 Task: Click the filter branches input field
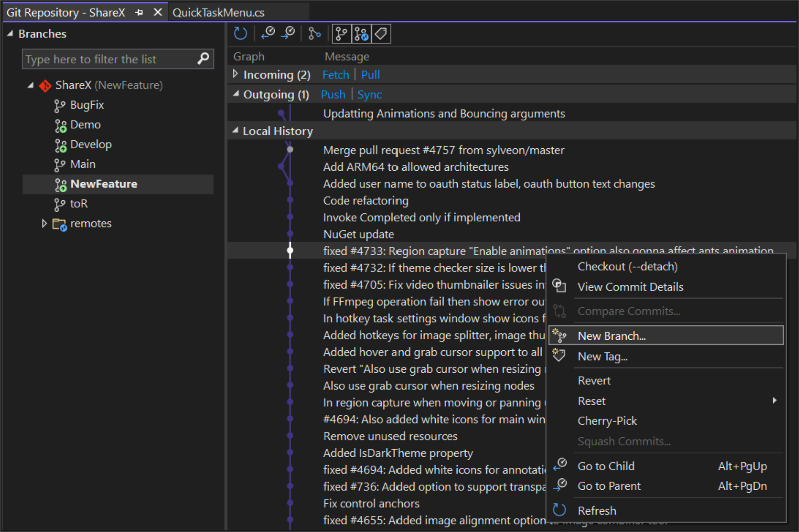click(109, 59)
